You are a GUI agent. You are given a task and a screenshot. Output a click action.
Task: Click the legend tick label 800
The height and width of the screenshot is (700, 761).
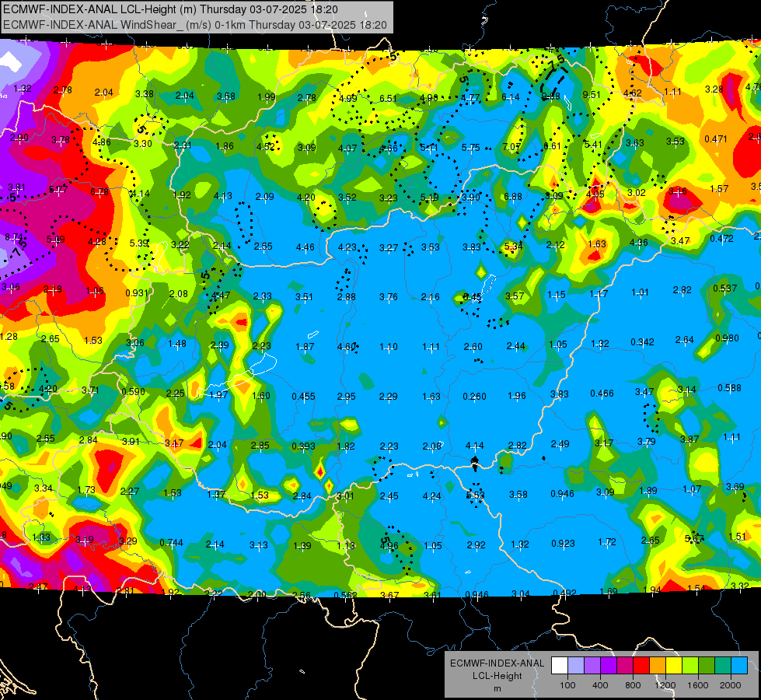point(633,685)
